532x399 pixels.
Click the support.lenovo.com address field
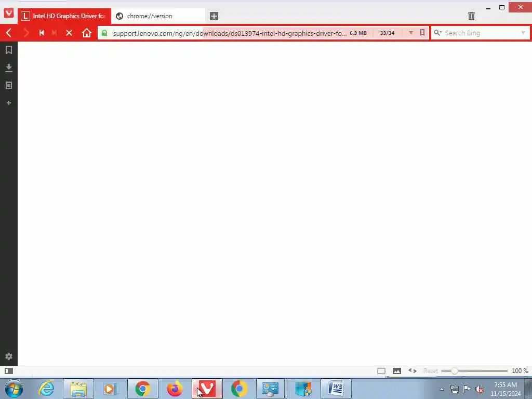[x=229, y=33]
